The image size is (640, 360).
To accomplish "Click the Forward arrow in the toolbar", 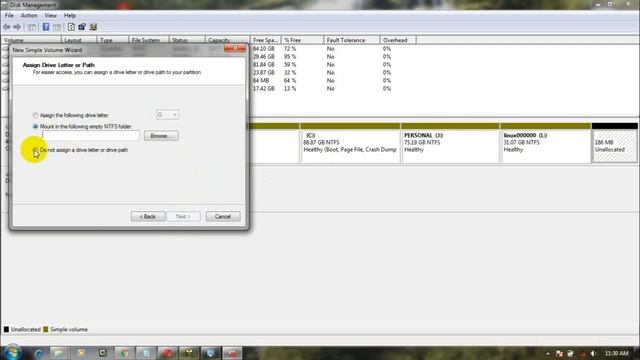I will (17, 27).
